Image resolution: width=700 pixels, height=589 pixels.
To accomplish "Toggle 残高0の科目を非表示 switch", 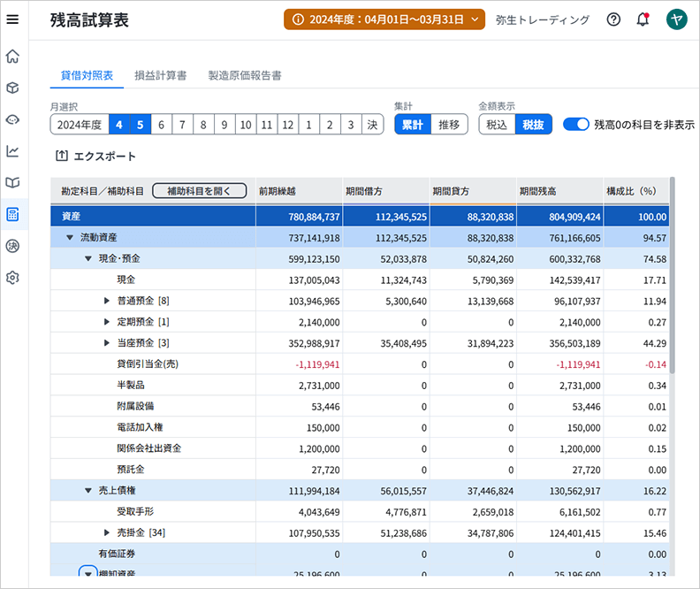I will (575, 125).
